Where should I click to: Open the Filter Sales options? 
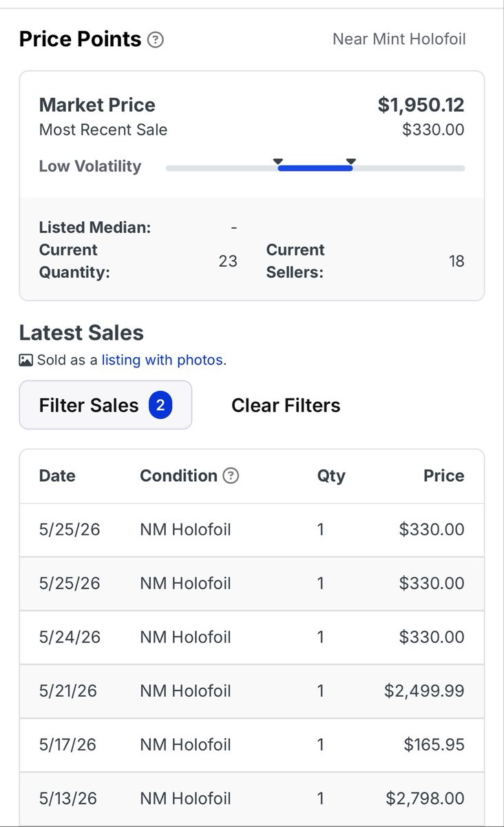105,405
